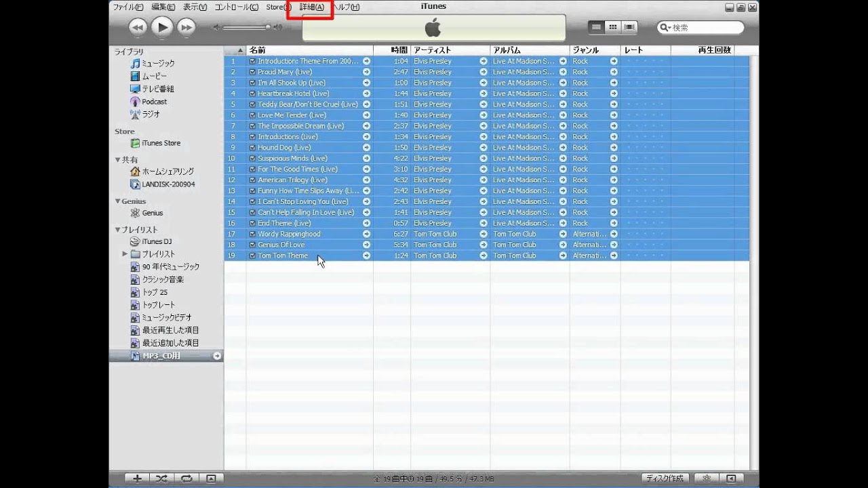The height and width of the screenshot is (488, 868).
Task: Open ヘルプ menu
Action: 347,7
